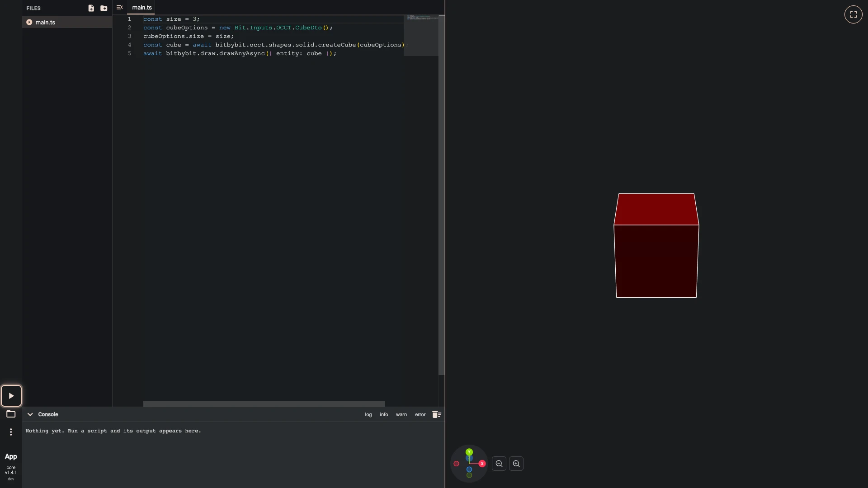Click line number 4 in gutter
868x488 pixels.
[130, 45]
